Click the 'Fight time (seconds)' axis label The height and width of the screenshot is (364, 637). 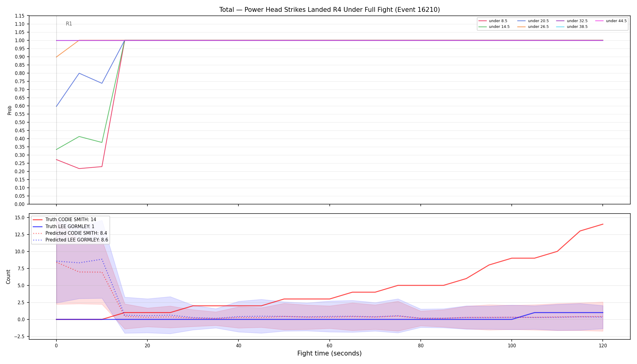[329, 353]
